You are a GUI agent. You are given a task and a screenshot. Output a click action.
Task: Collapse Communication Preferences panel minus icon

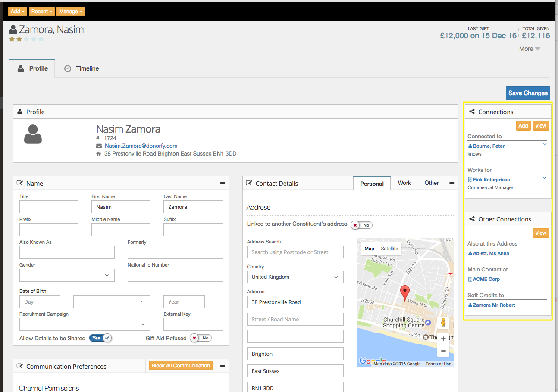pos(223,366)
